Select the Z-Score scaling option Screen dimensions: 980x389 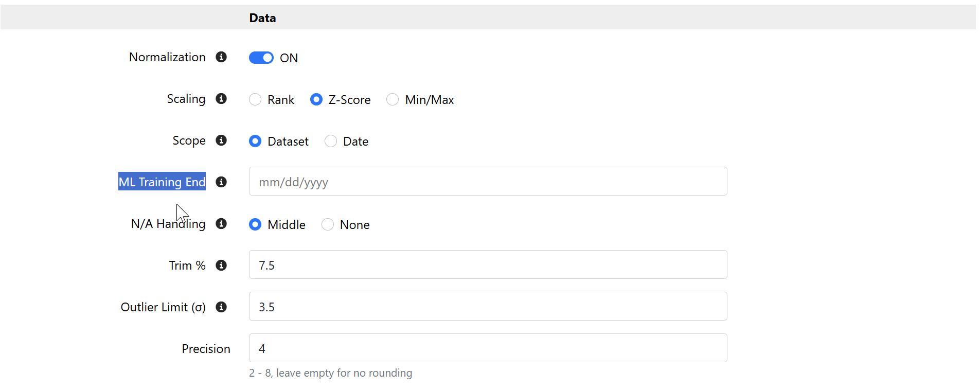click(x=316, y=99)
